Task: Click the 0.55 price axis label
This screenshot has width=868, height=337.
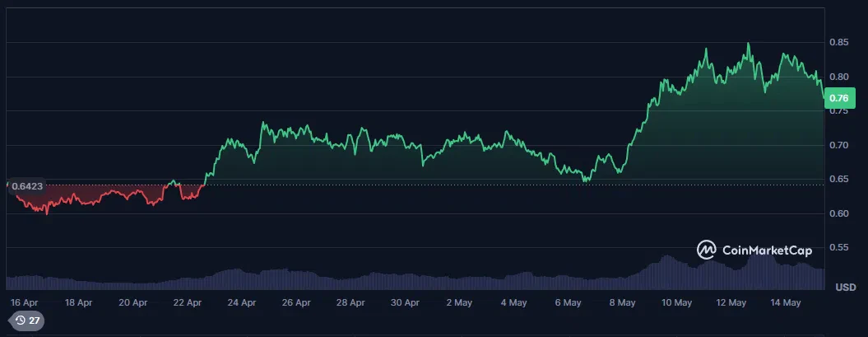Action: coord(838,248)
